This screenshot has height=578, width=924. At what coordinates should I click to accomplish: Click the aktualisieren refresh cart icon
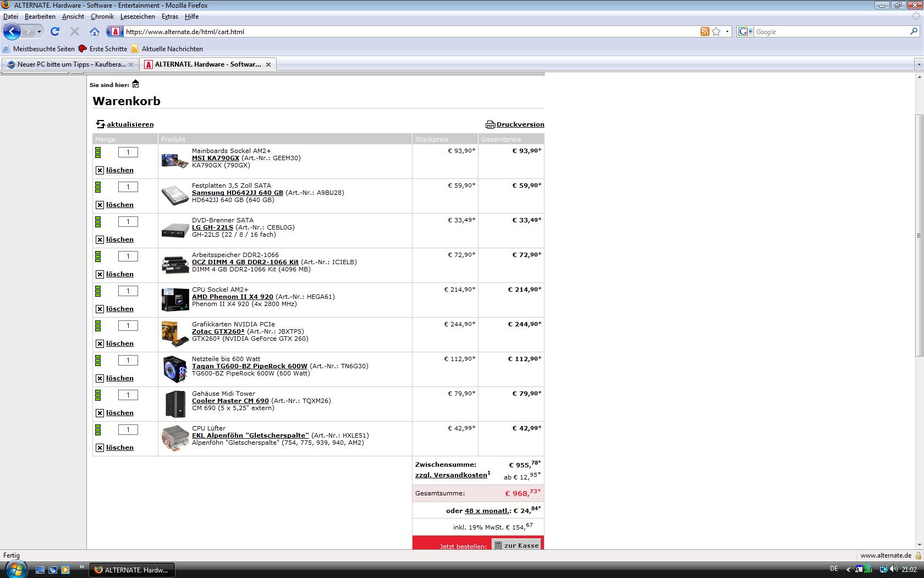coord(100,124)
